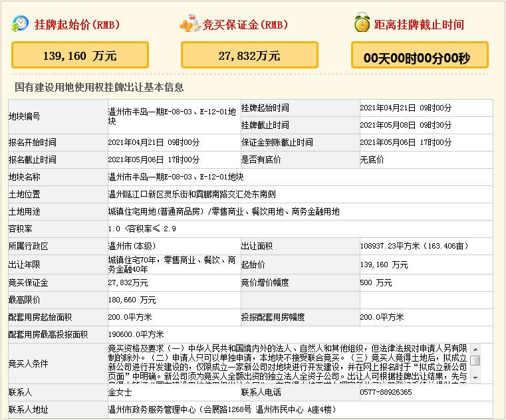Click the heading 国有建设用地使用权挂牌出让基本信息
This screenshot has height=420, width=506.
[x=99, y=87]
